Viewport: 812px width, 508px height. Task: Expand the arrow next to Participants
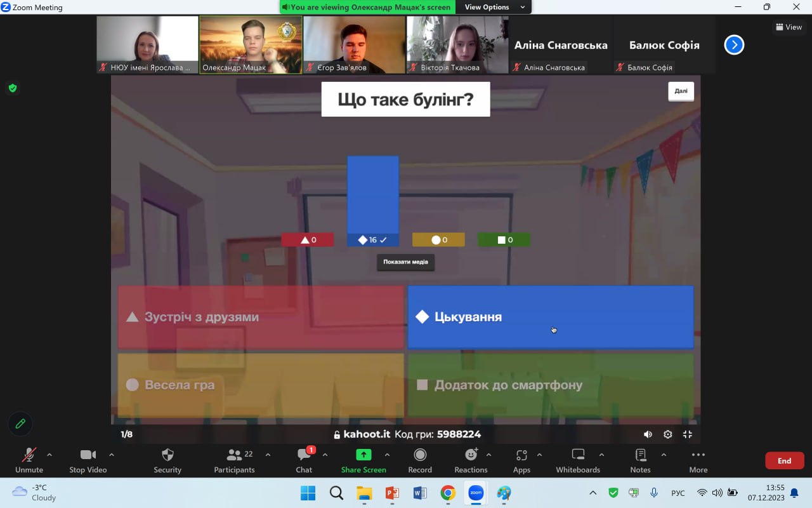(x=268, y=455)
